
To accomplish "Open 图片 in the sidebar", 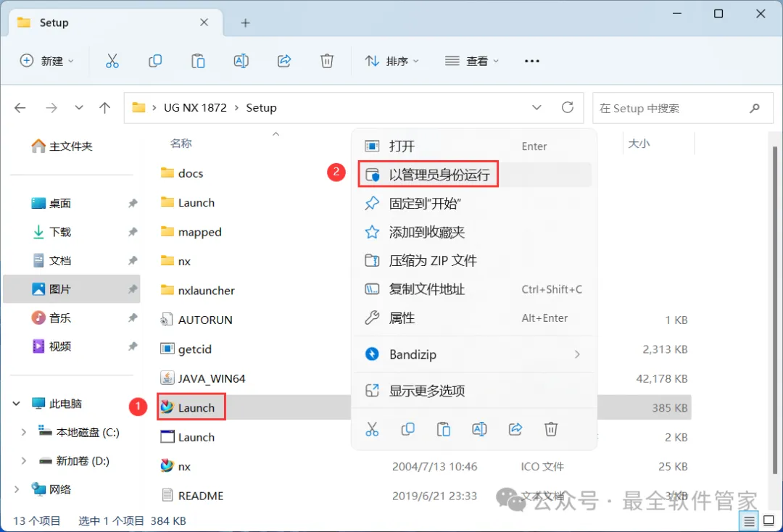I will coord(72,289).
